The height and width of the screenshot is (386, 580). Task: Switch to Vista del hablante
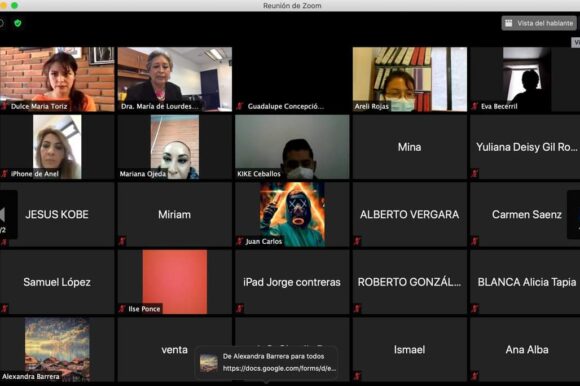pos(539,23)
